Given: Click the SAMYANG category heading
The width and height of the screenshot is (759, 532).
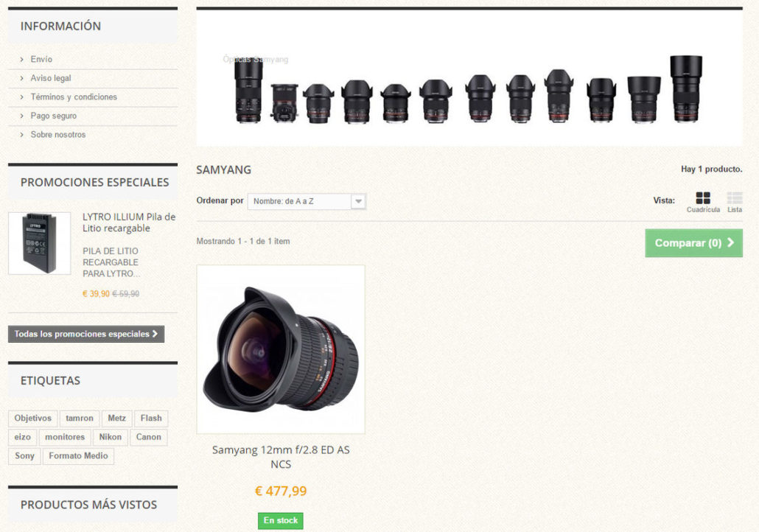Looking at the screenshot, I should [x=223, y=170].
